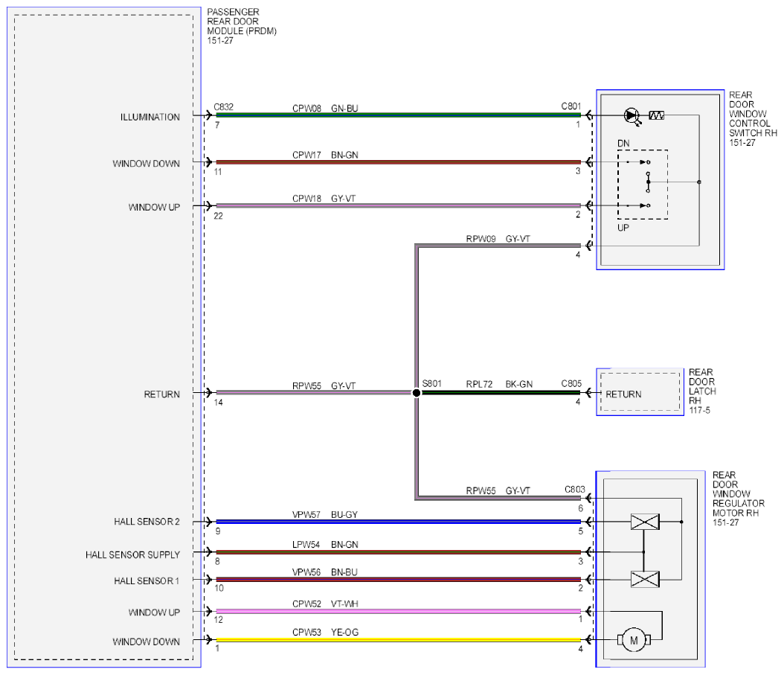
Task: Select the C832 connector label
Action: (x=223, y=107)
